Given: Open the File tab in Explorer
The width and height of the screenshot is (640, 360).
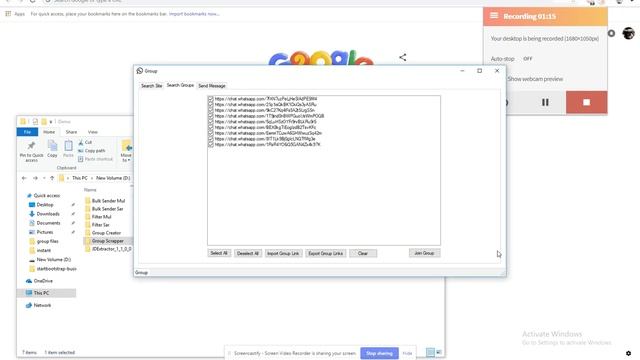Looking at the screenshot, I should click(x=27, y=132).
